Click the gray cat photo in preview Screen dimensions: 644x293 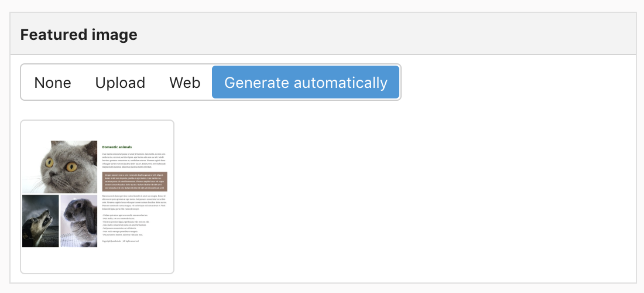(60, 167)
